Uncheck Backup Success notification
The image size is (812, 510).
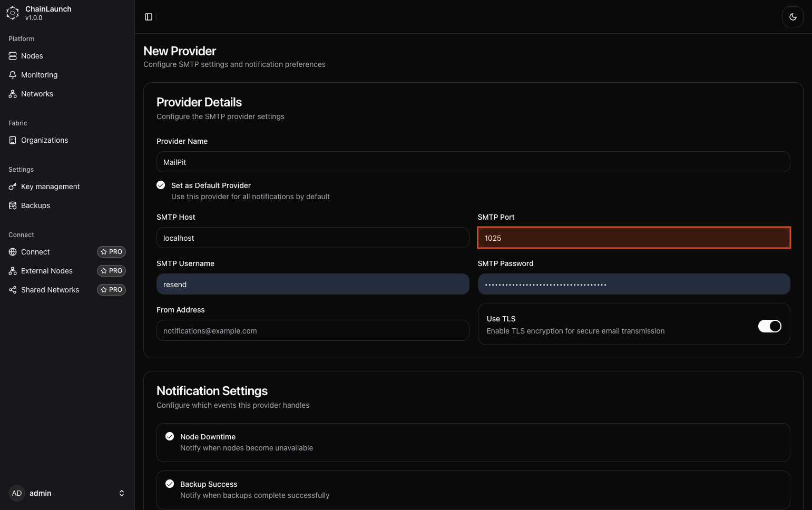pyautogui.click(x=170, y=484)
